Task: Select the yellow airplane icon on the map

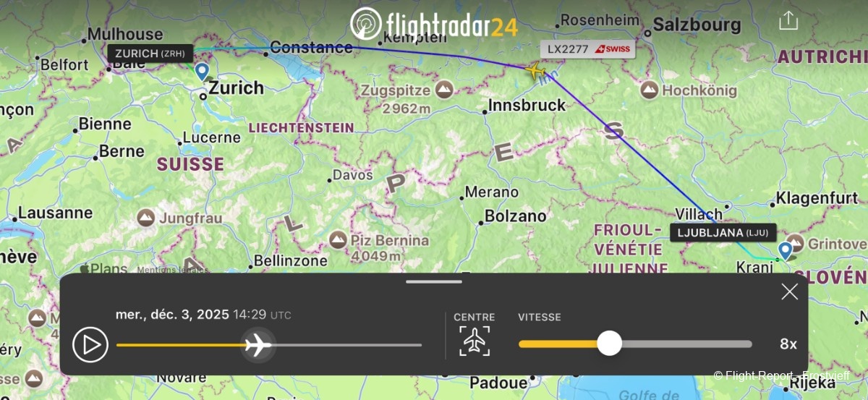Action: click(535, 71)
